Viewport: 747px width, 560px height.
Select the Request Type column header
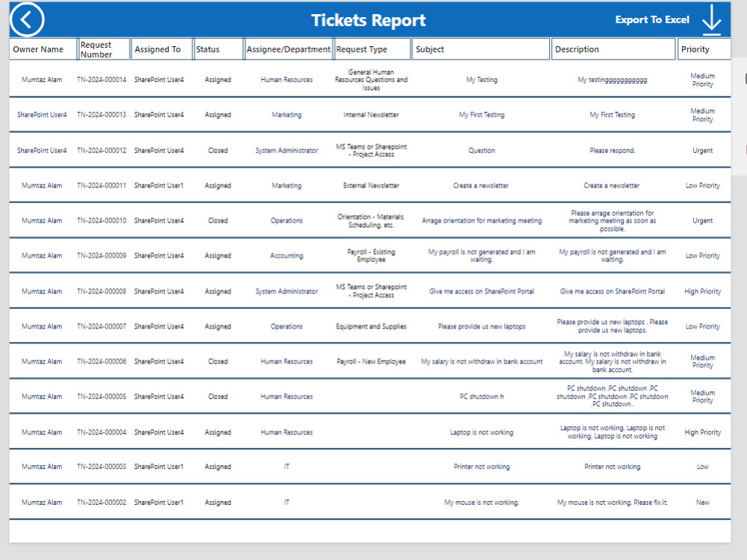pos(372,49)
